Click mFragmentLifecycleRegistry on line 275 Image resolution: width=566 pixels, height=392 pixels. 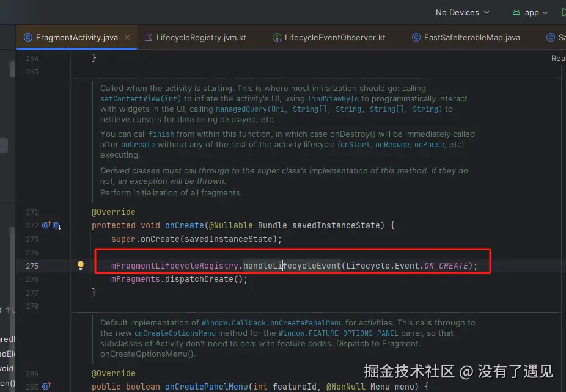175,266
